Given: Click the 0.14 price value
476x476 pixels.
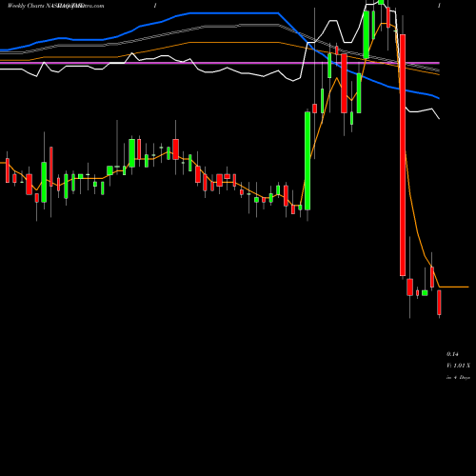Looking at the screenshot, I should click(452, 354).
